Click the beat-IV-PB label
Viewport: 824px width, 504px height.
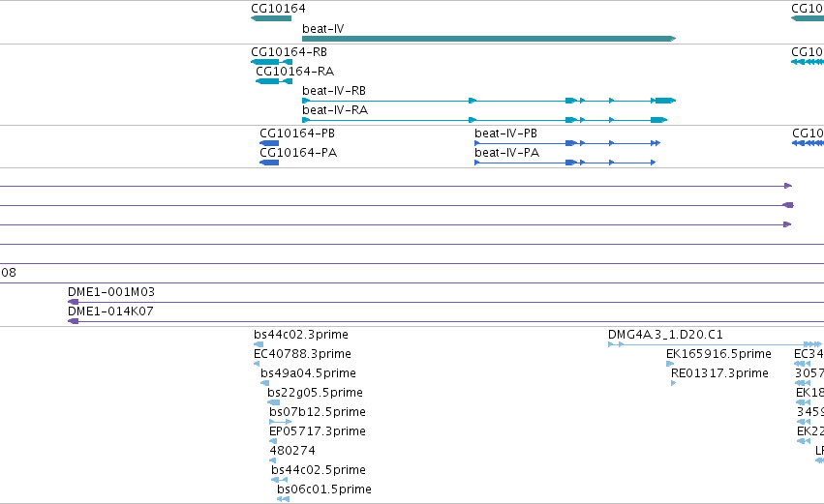coord(506,133)
